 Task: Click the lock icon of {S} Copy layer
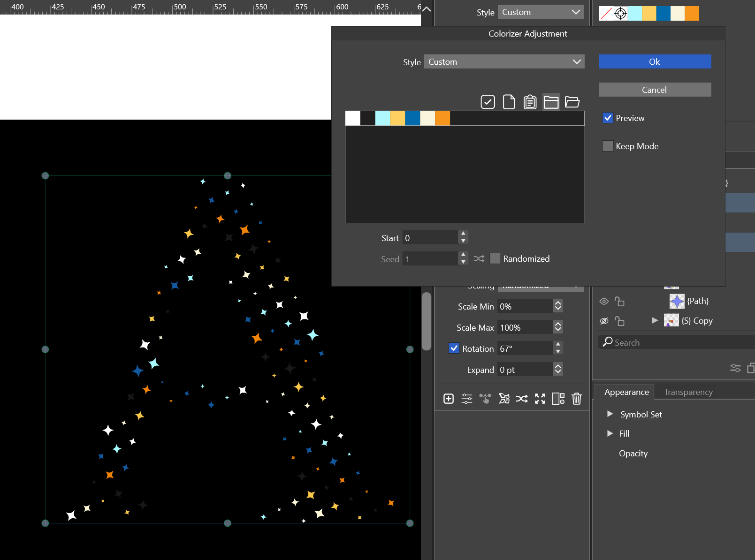619,321
